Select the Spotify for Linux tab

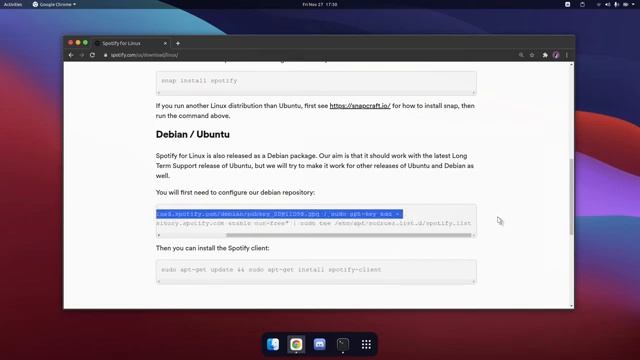[x=131, y=43]
